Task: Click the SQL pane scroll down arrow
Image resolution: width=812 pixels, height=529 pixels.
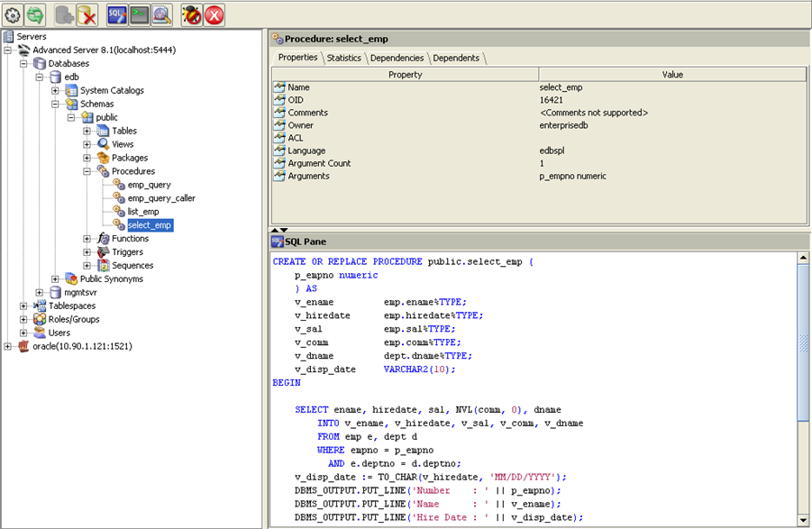Action: [802, 519]
